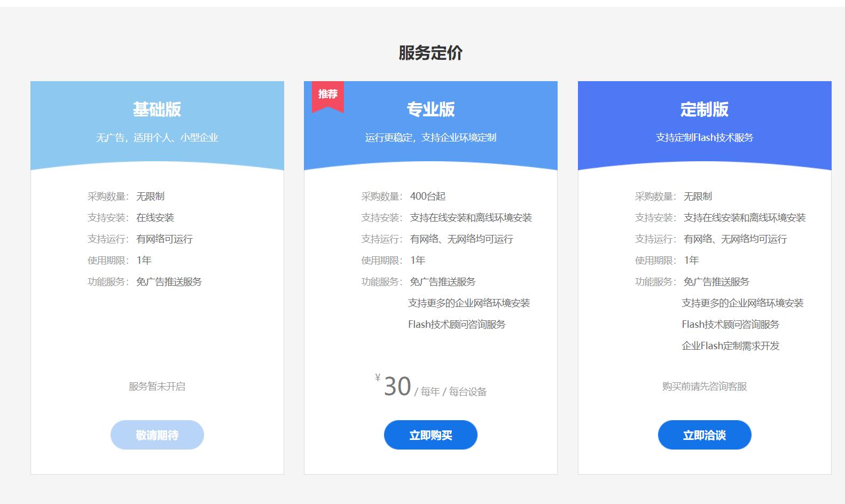Click 在线安装 value in 基础版 card

155,218
